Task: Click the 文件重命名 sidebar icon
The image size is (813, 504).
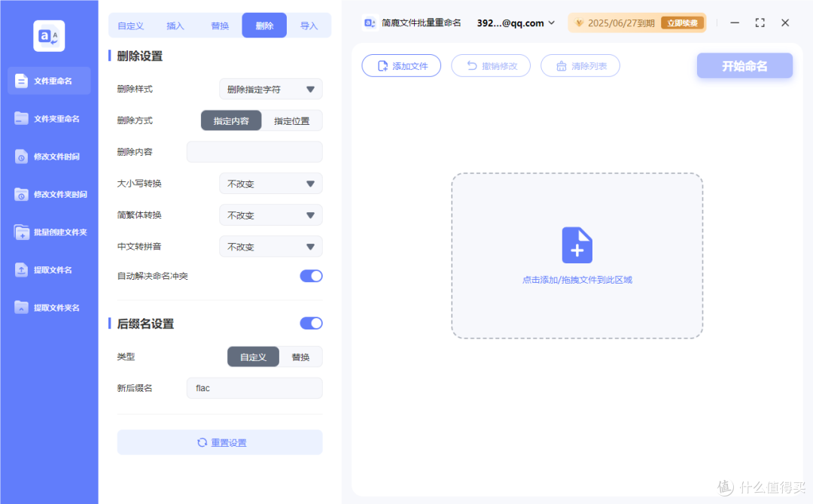Action: [21, 80]
